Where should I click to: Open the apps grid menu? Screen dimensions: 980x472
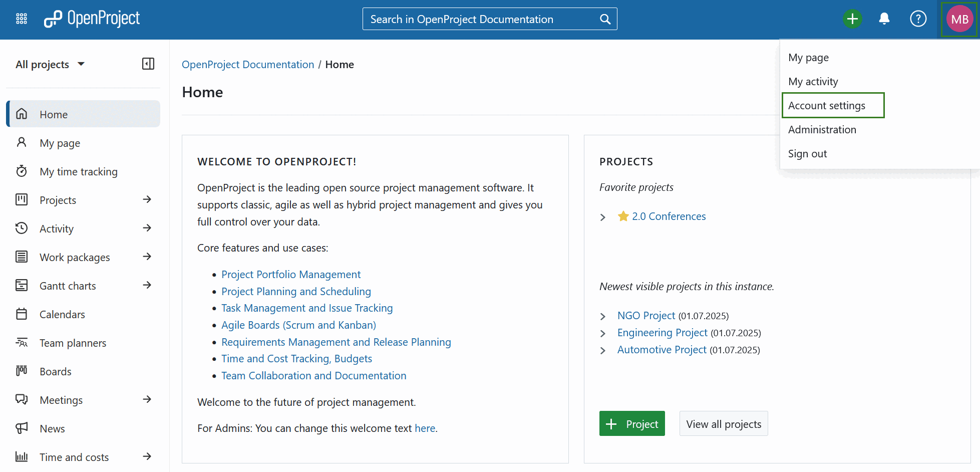pos(22,19)
